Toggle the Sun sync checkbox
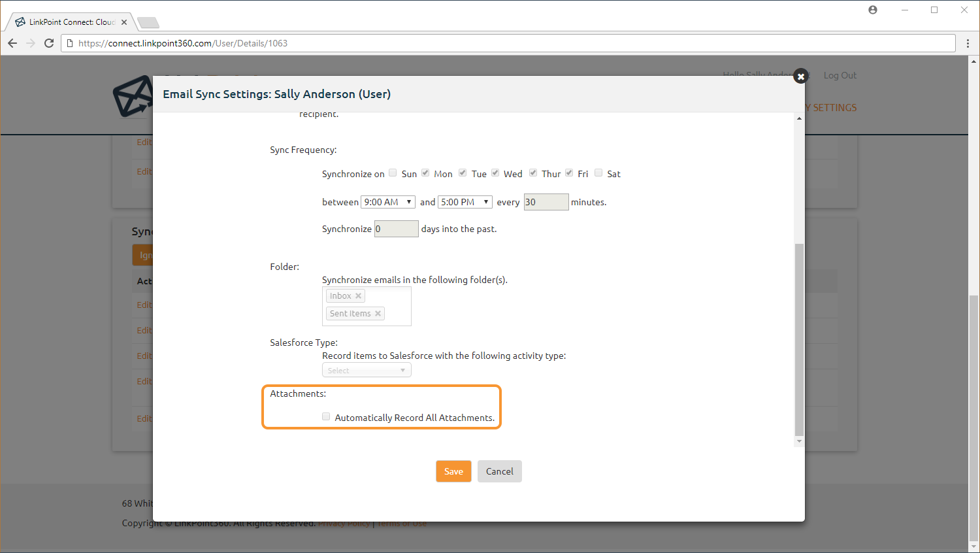The width and height of the screenshot is (980, 553). pos(393,173)
